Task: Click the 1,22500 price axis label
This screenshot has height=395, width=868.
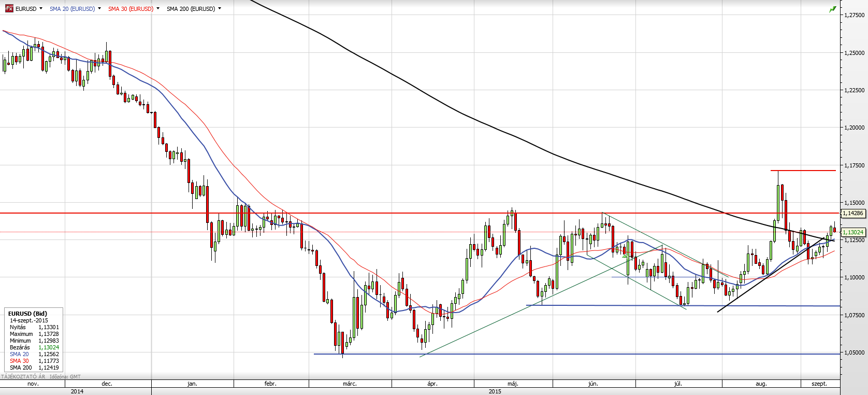Action: pos(854,90)
